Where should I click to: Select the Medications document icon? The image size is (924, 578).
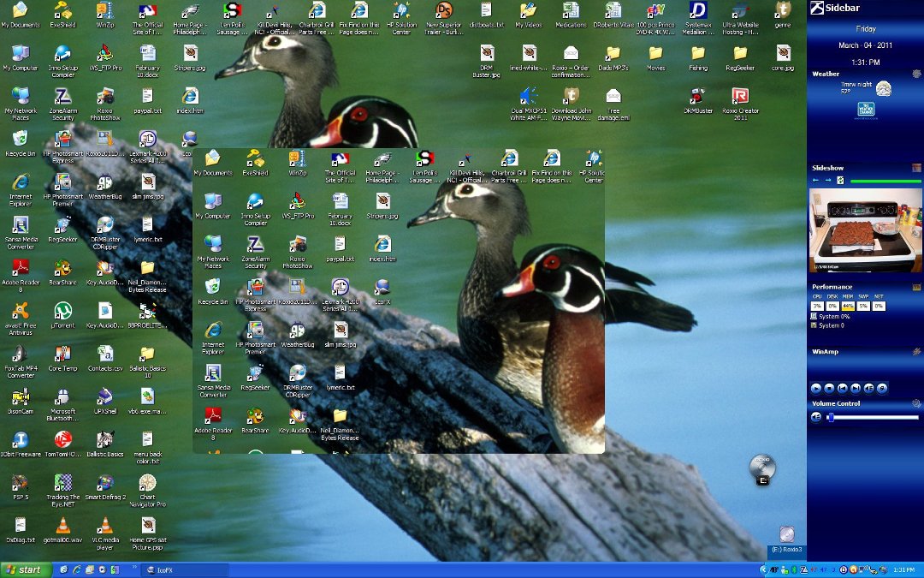[571, 10]
